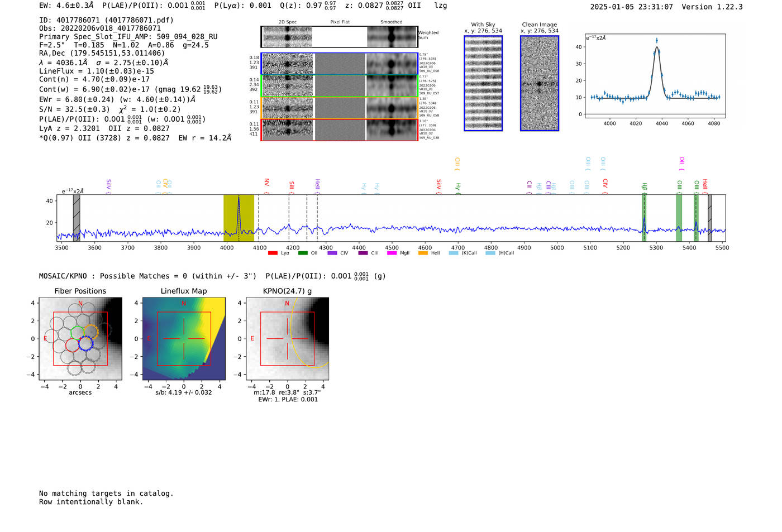
Task: Click the red Lyα legend swatch
Action: tap(273, 253)
